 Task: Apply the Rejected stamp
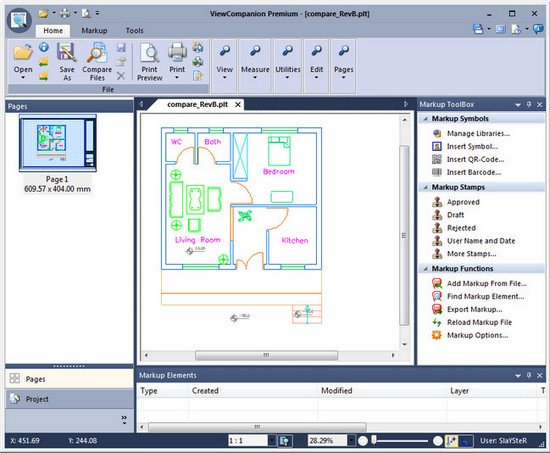point(461,228)
